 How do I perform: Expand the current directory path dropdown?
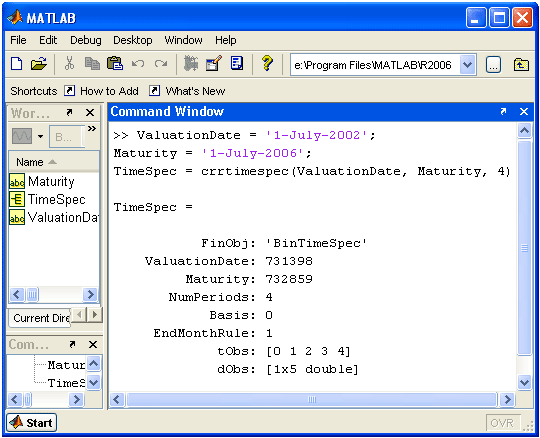point(468,65)
